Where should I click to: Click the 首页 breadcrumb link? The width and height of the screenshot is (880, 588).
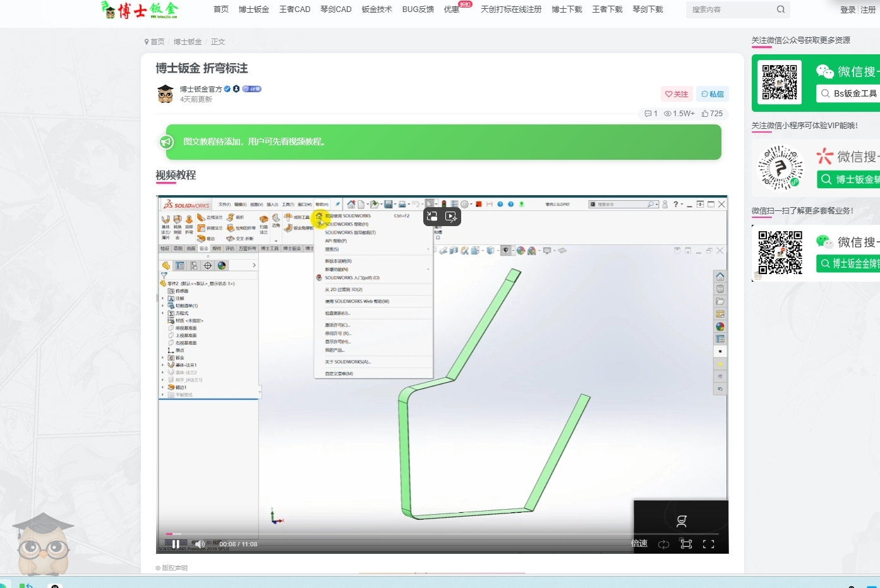pyautogui.click(x=157, y=42)
